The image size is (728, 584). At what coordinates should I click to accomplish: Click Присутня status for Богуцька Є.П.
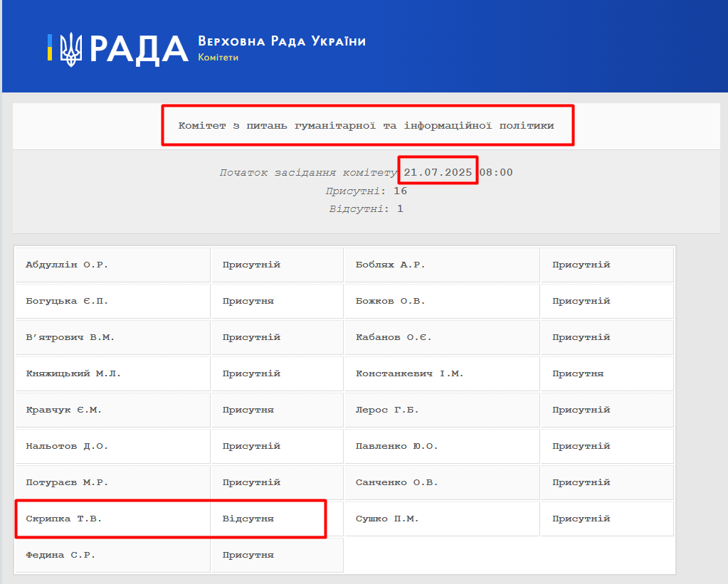(x=248, y=301)
